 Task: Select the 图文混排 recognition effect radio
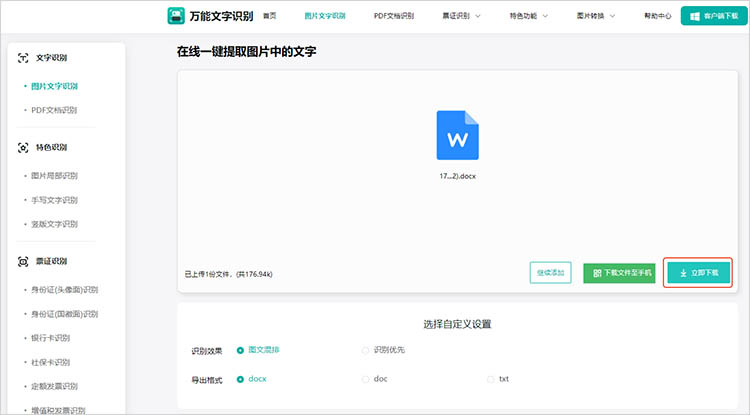[x=240, y=350]
